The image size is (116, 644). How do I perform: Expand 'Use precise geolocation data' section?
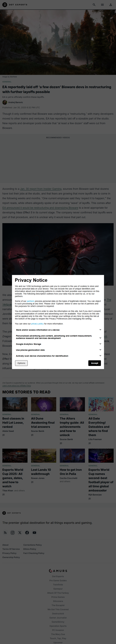[x=100, y=350]
